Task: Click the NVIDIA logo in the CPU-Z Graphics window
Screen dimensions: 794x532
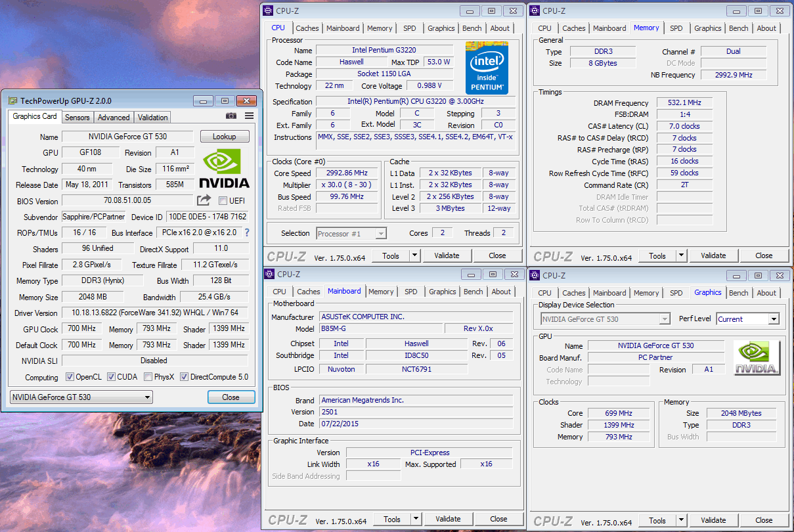Action: click(x=757, y=358)
